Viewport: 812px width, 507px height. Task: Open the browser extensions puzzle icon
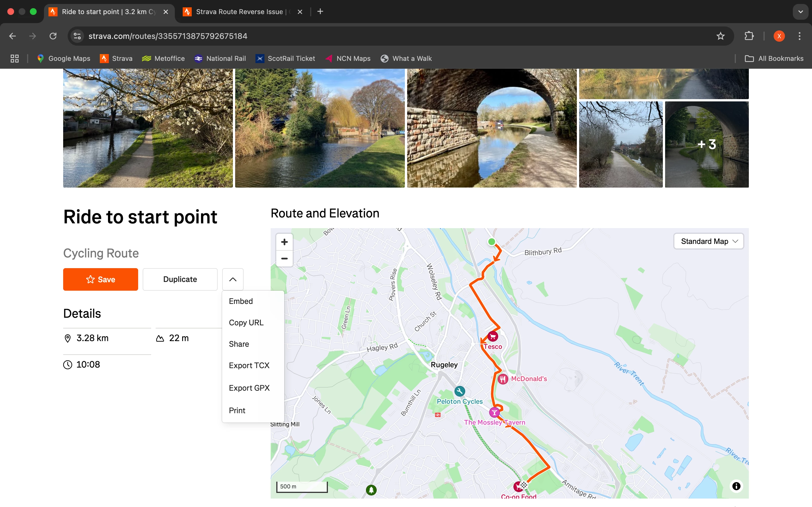749,36
